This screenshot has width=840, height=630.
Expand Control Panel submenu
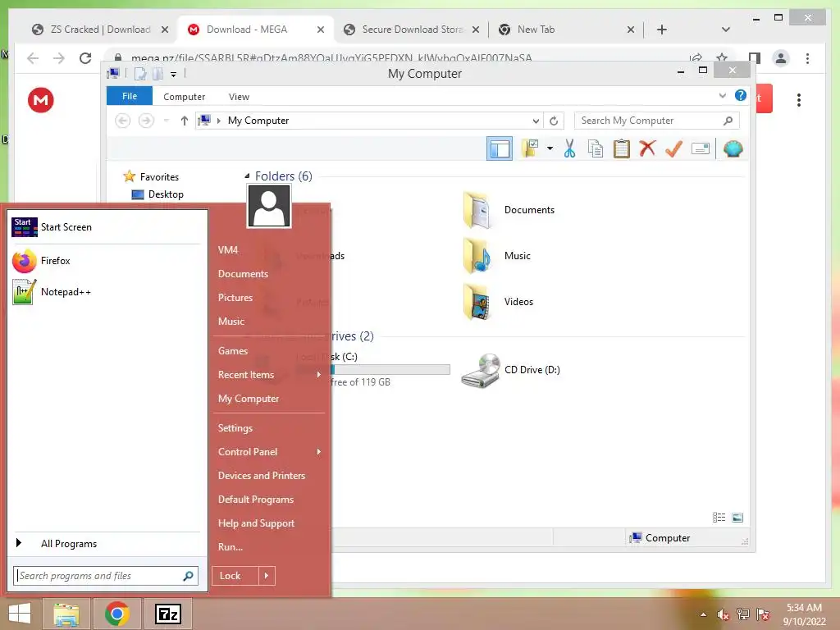[x=269, y=452]
